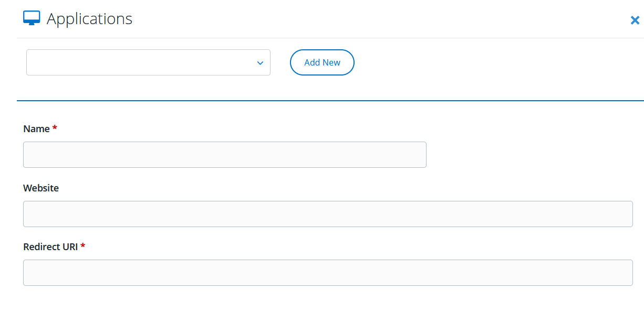The height and width of the screenshot is (311, 644).
Task: Click the red asterisk beside Redirect URI
Action: tap(83, 246)
